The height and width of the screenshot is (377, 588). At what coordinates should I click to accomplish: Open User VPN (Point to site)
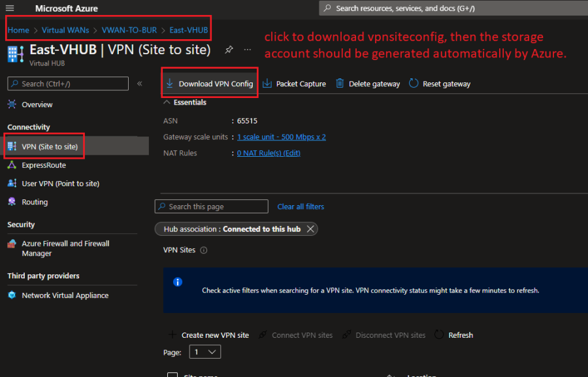click(x=60, y=184)
